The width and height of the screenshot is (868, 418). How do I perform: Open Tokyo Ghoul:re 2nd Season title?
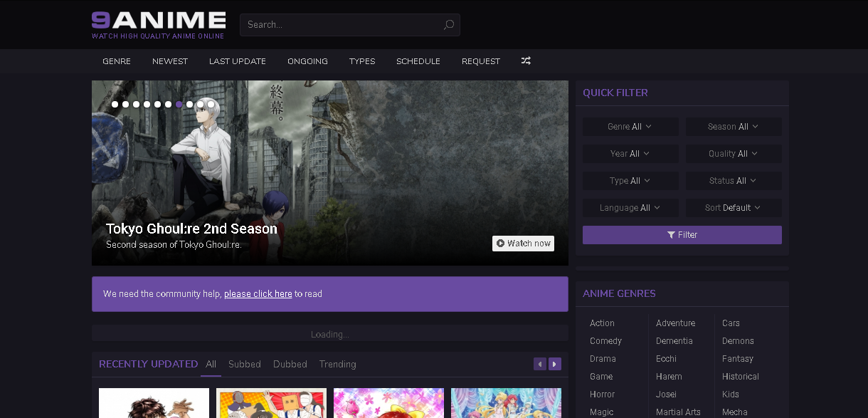point(191,229)
